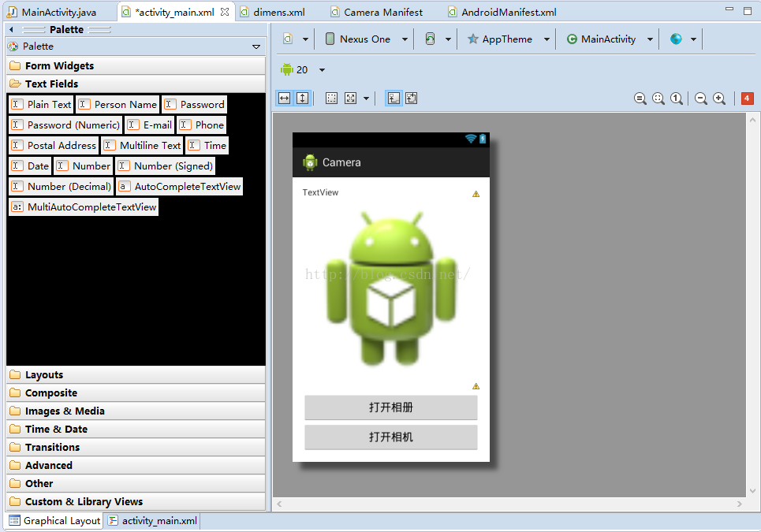Viewport: 761px width, 532px height.
Task: Select the Multiline Text widget
Action: click(x=142, y=145)
